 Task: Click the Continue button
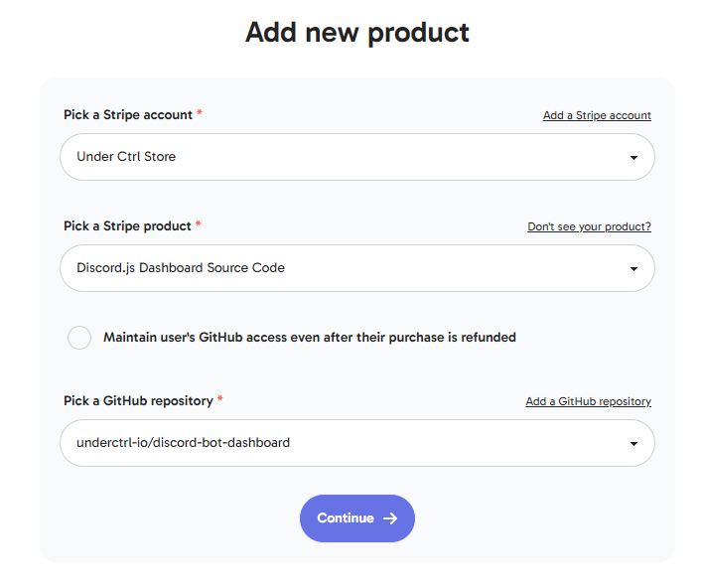(357, 518)
